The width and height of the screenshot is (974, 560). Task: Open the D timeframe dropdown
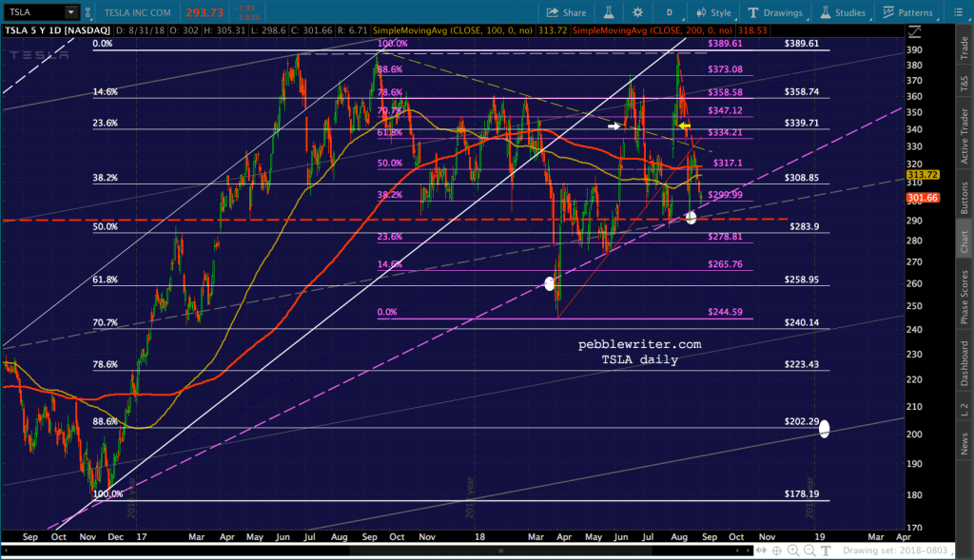tap(670, 12)
